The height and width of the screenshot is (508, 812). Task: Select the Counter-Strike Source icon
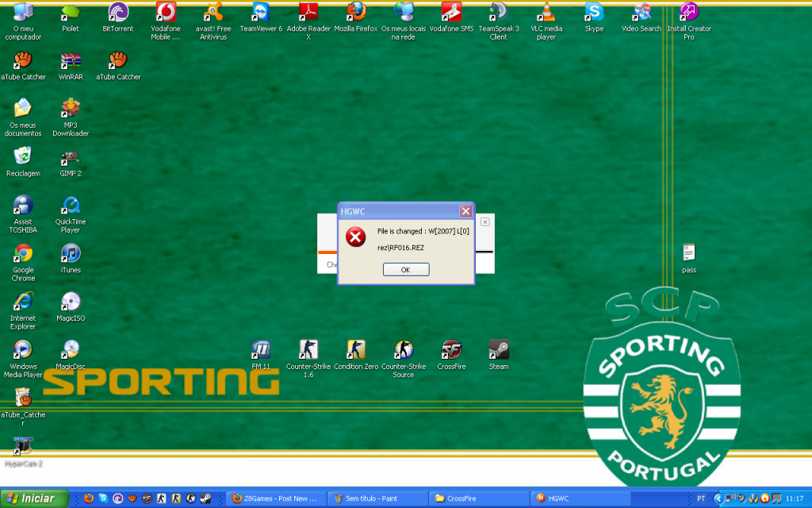click(404, 350)
